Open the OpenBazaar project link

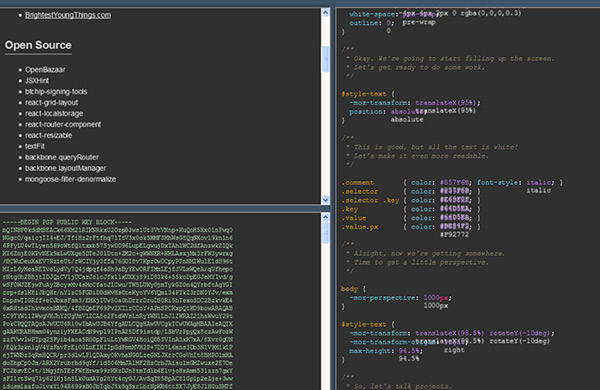pyautogui.click(x=45, y=70)
